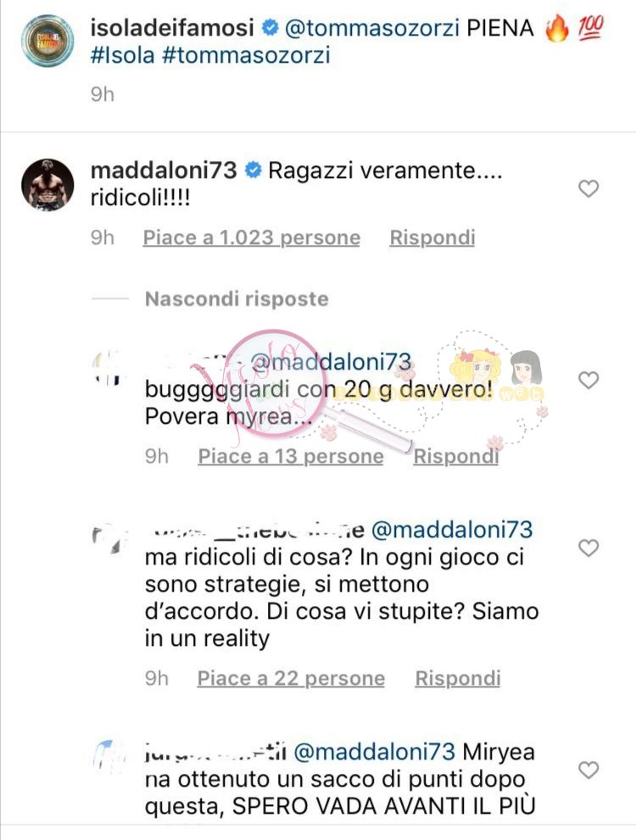
Task: View likes on maddaloni73's comment (1.023 persone)
Action: [251, 237]
